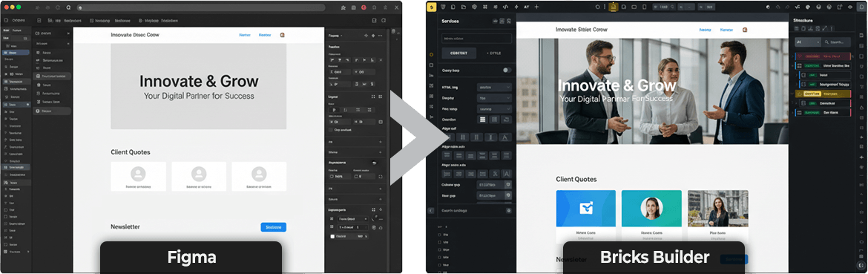The image size is (868, 274).
Task: Click the Row gap input field
Action: 494,195
